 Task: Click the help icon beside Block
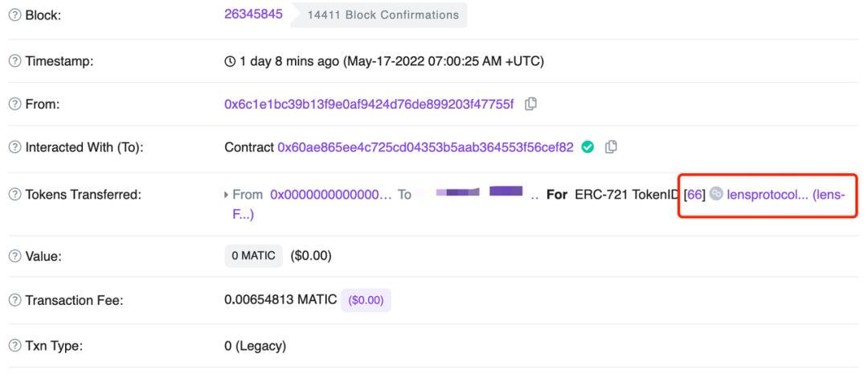click(x=15, y=15)
